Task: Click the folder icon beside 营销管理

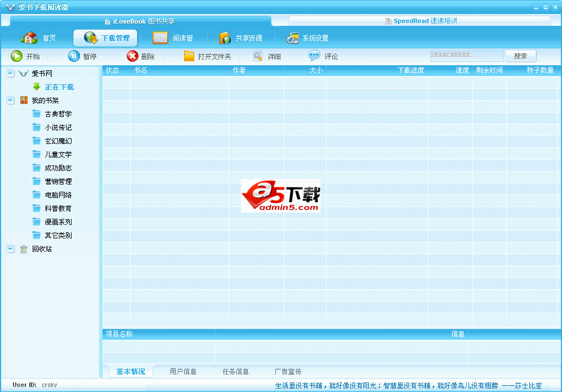Action: coord(37,181)
